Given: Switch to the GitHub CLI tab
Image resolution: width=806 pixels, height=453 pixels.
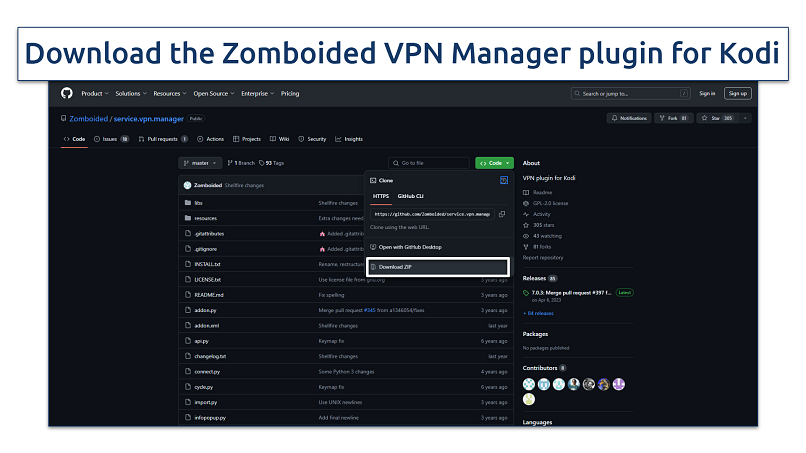Looking at the screenshot, I should pyautogui.click(x=411, y=196).
